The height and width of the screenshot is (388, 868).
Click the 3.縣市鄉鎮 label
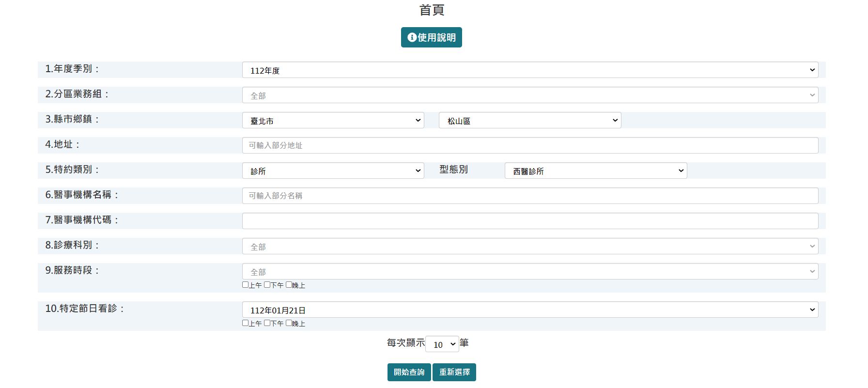coord(72,119)
